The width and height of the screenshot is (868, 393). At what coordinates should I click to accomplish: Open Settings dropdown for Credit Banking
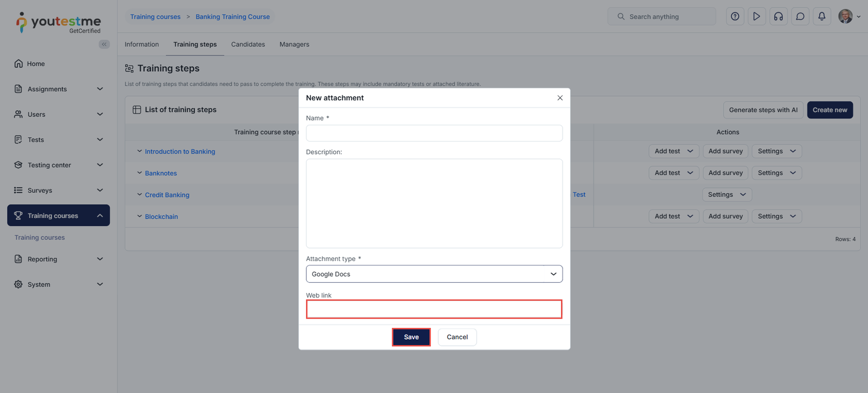pyautogui.click(x=726, y=195)
